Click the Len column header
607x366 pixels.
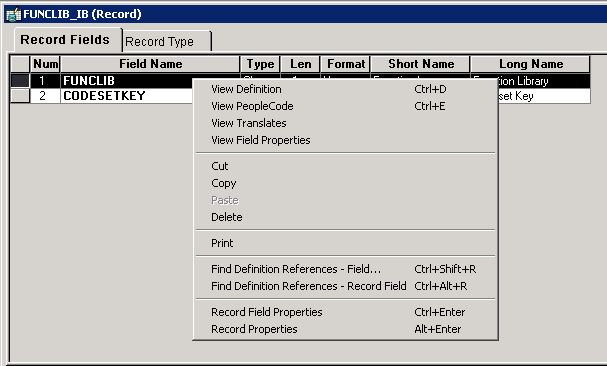(x=300, y=64)
